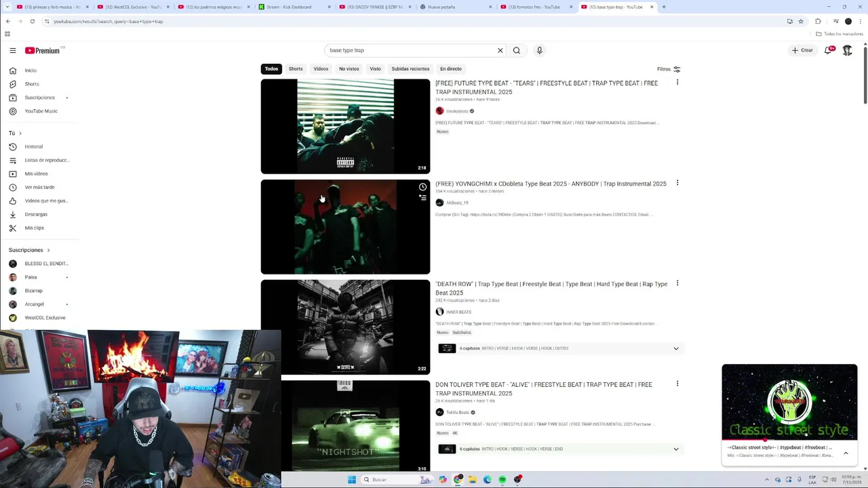The image size is (868, 488).
Task: Open more options for FUTURE TYPE BEAT TEARS
Action: (x=677, y=83)
